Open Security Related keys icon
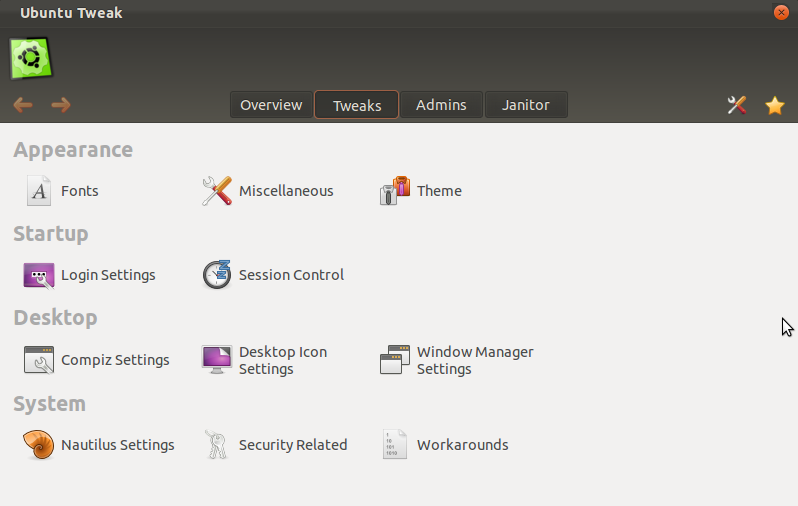 (x=217, y=445)
